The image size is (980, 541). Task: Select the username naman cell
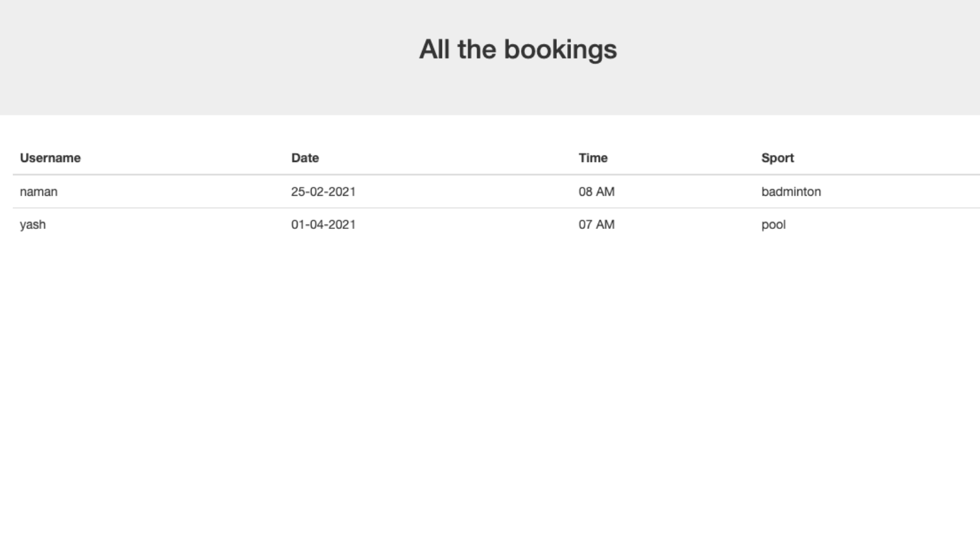coord(38,192)
